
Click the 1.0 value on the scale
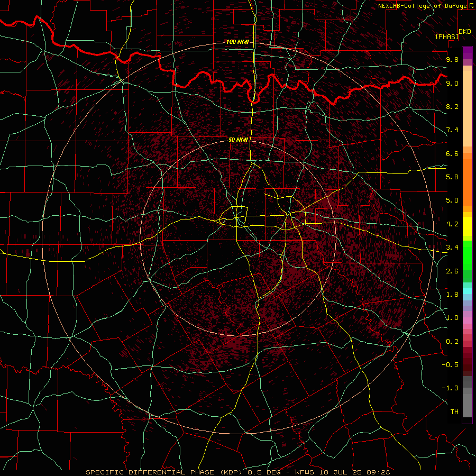[452, 318]
